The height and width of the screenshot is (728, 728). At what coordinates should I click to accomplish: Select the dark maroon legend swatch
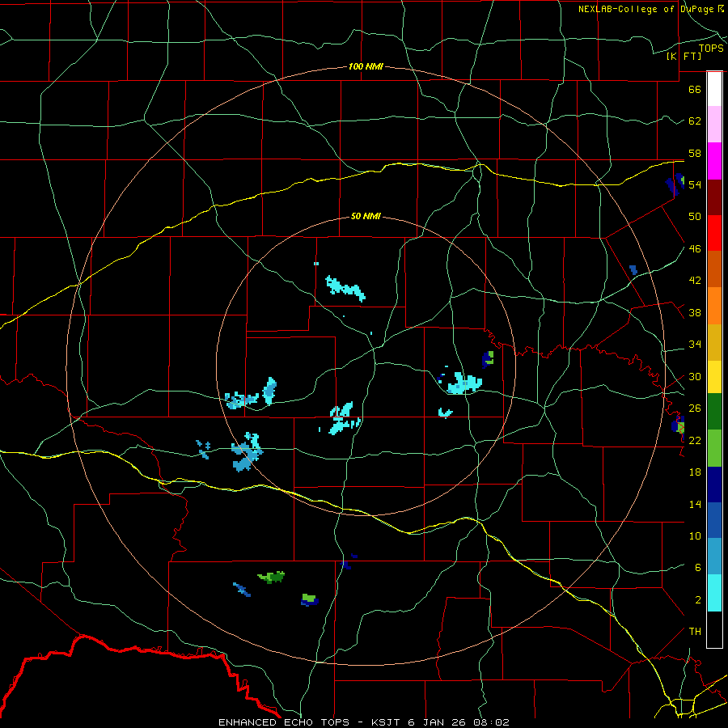pyautogui.click(x=714, y=197)
